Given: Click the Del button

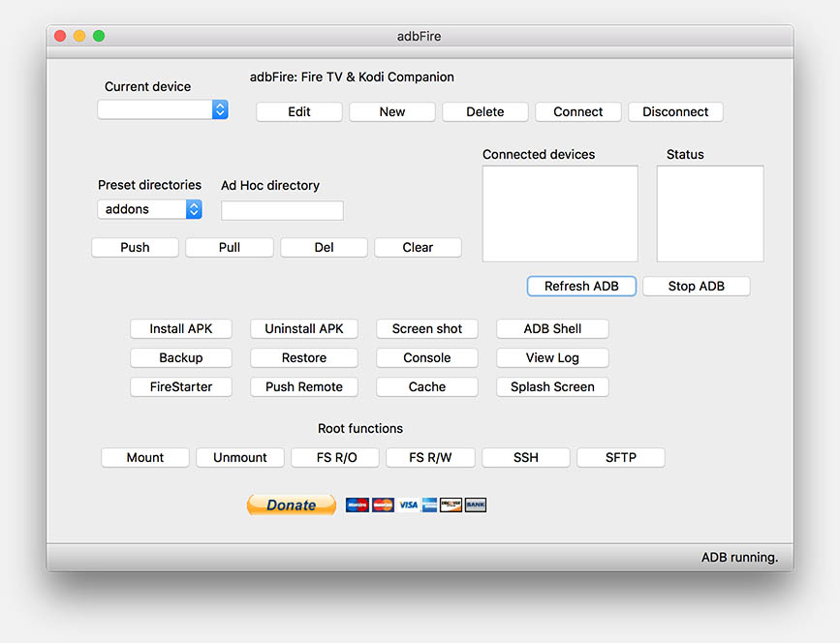Looking at the screenshot, I should [325, 247].
